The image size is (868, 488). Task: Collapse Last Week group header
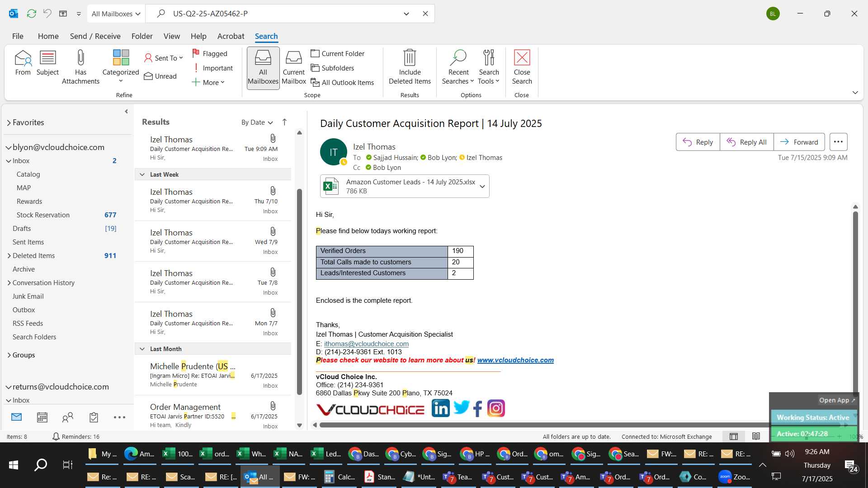coord(142,174)
